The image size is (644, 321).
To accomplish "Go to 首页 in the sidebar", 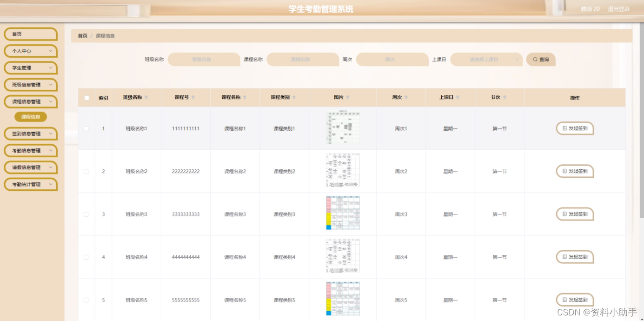I will tap(31, 34).
